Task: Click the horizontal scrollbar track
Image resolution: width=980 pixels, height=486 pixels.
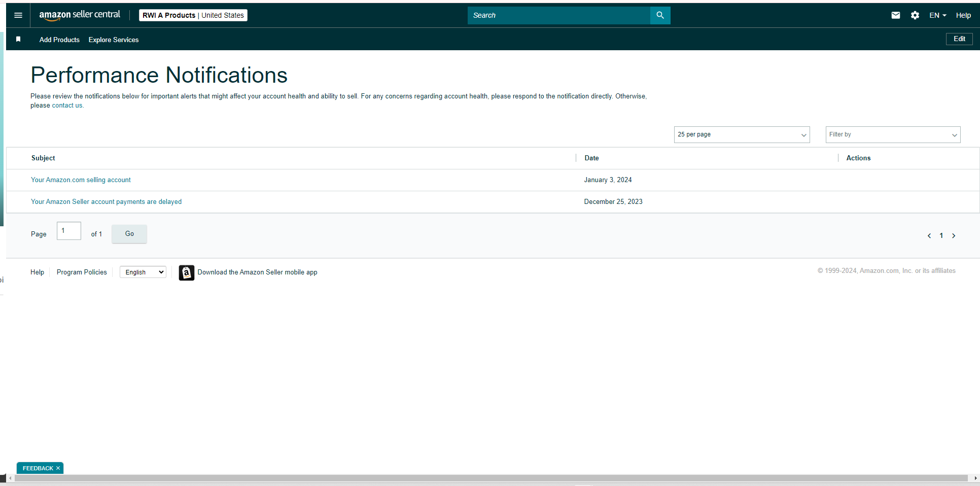Action: [x=491, y=478]
